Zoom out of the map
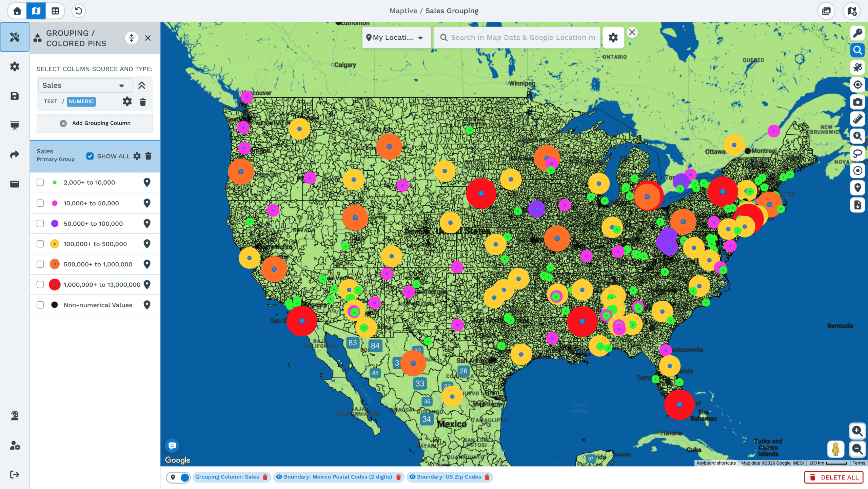The width and height of the screenshot is (868, 489). pos(857,449)
